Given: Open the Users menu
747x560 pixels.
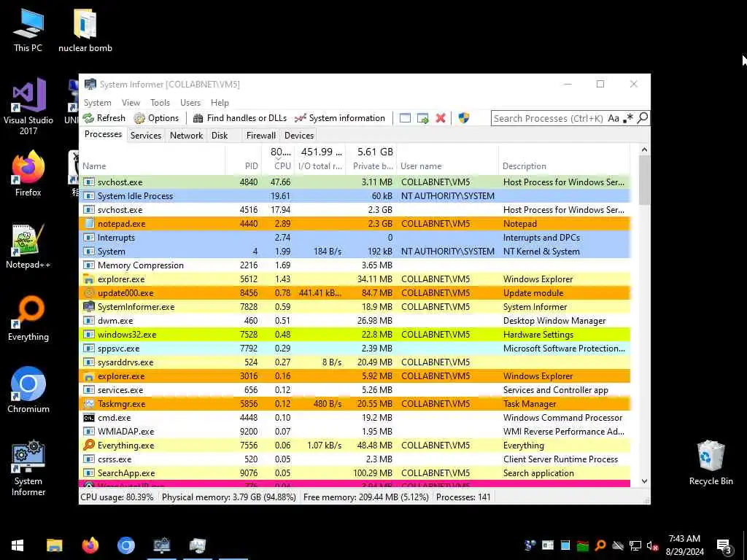Looking at the screenshot, I should coord(190,102).
